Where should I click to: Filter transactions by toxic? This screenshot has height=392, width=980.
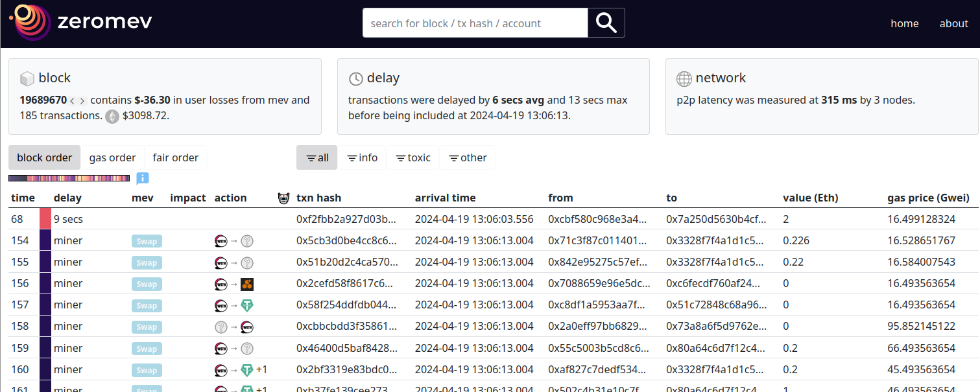(x=413, y=157)
